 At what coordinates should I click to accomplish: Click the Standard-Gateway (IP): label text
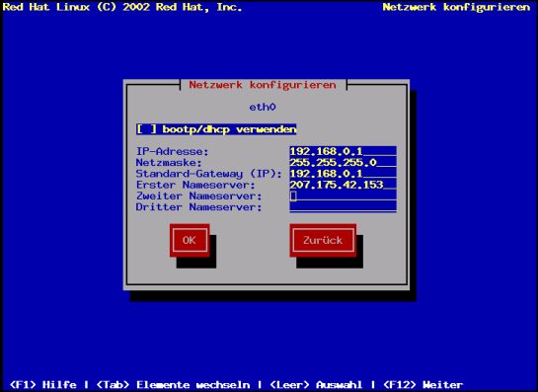point(209,174)
